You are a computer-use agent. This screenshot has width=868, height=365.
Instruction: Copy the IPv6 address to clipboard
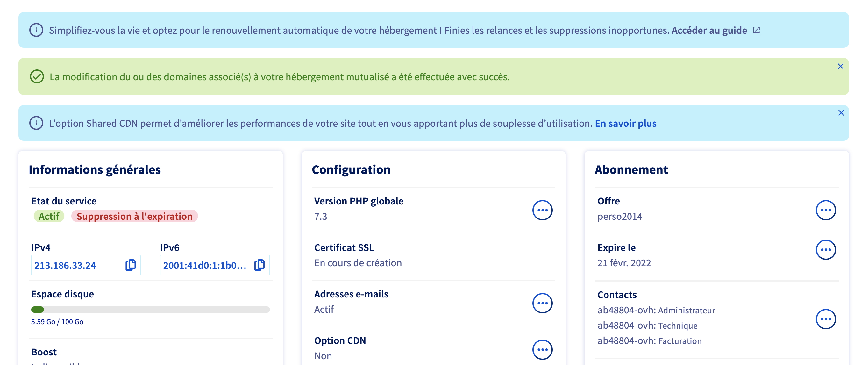260,265
